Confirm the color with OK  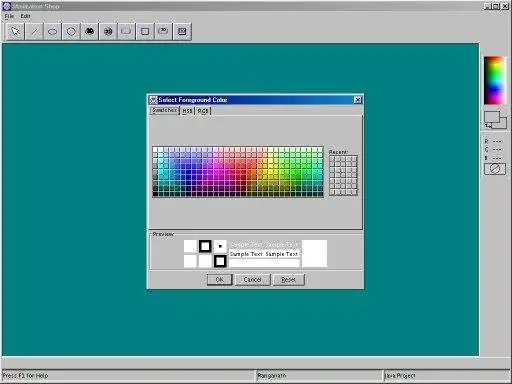pos(219,280)
